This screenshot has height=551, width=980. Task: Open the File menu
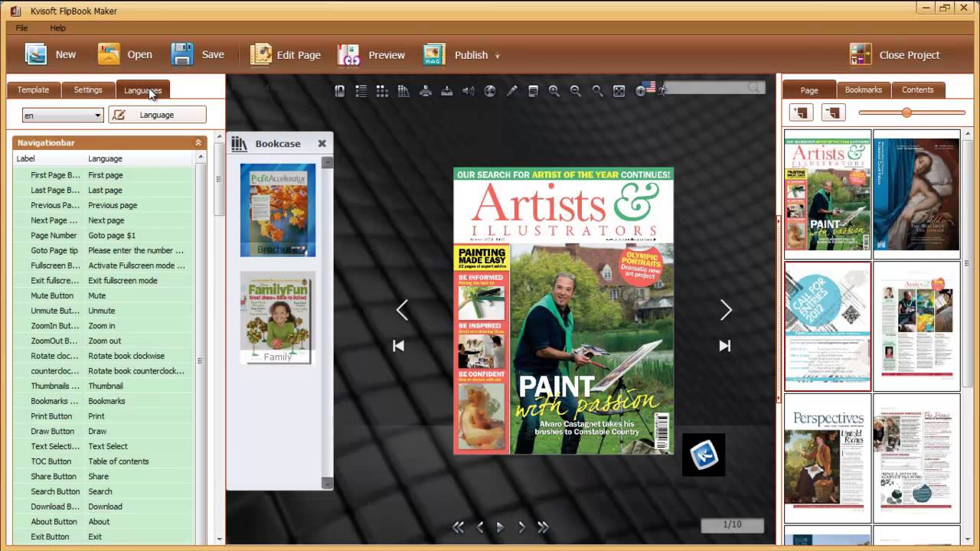[x=21, y=28]
